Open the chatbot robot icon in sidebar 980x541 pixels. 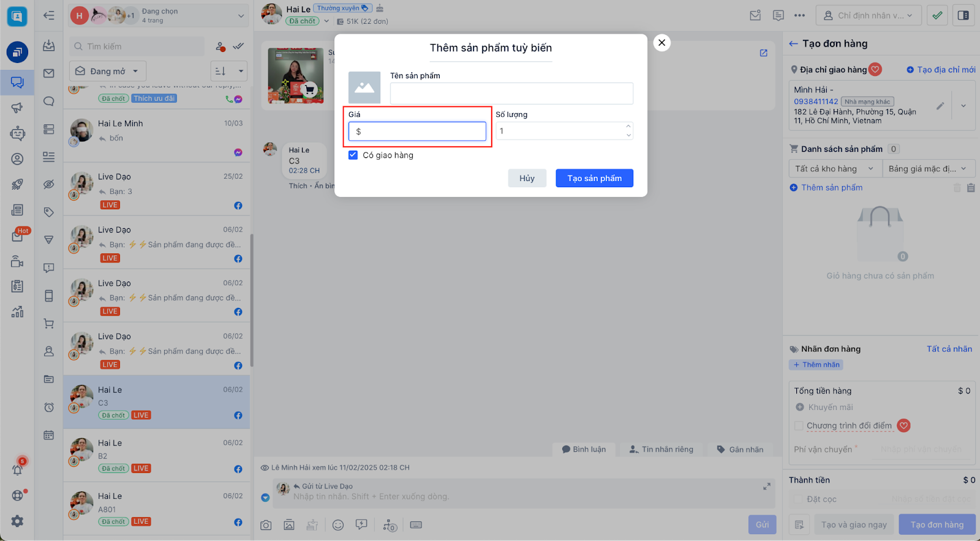coord(17,133)
